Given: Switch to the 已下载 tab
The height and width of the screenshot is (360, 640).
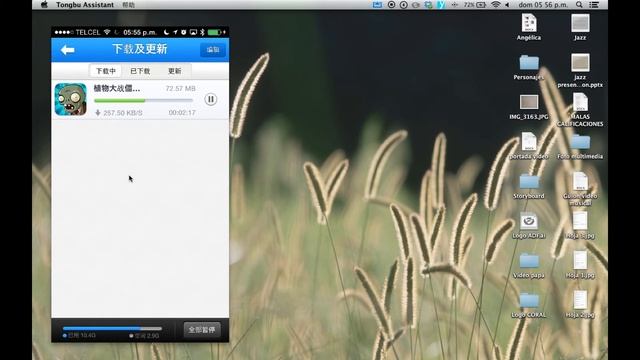Looking at the screenshot, I should [x=140, y=71].
